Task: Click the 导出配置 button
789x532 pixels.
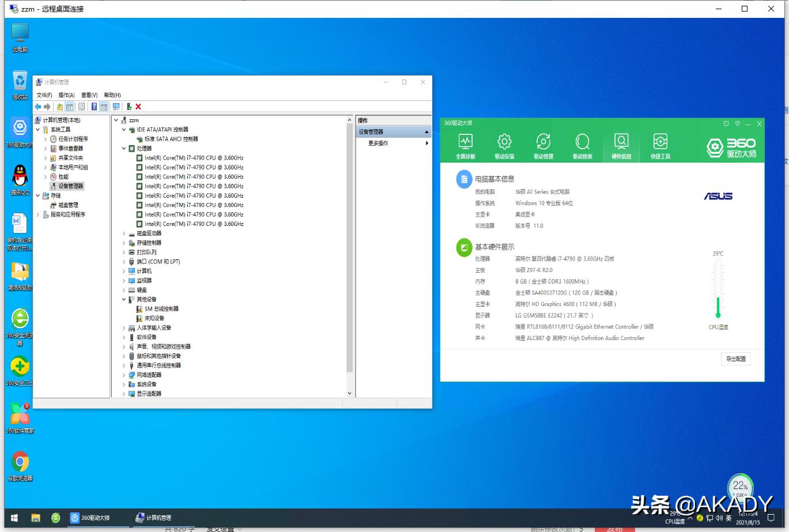Action: 735,359
